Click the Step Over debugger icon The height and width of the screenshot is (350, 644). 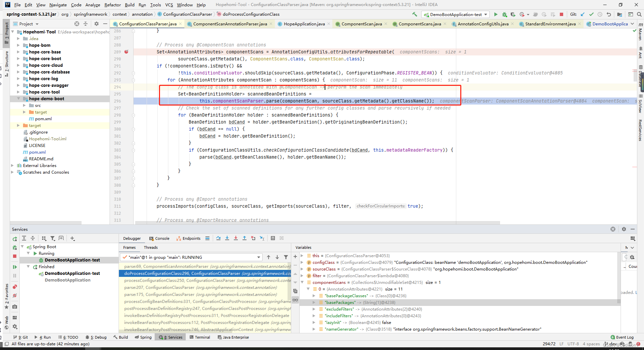pyautogui.click(x=218, y=238)
